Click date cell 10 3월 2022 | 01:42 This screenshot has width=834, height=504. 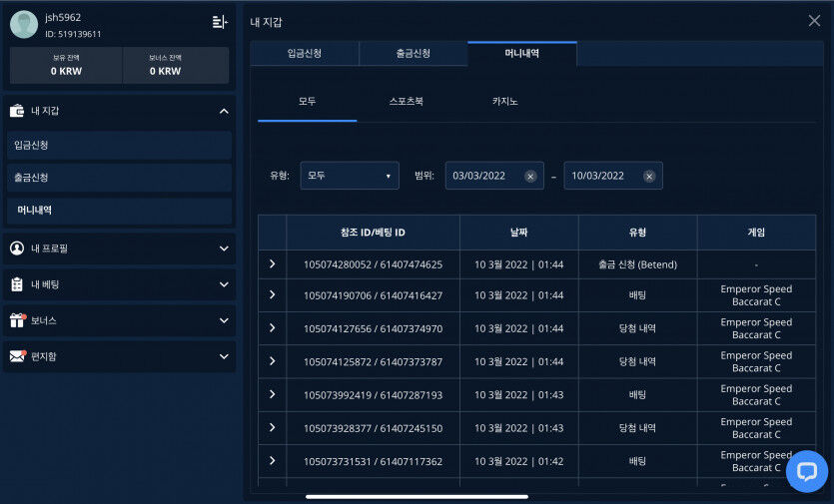[x=519, y=461]
